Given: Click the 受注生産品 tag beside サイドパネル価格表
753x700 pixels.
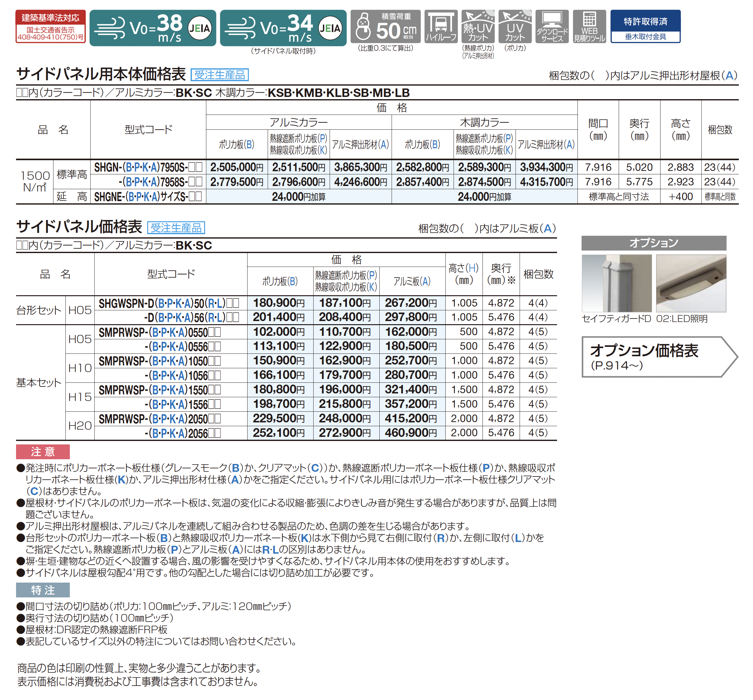Looking at the screenshot, I should pos(176,228).
